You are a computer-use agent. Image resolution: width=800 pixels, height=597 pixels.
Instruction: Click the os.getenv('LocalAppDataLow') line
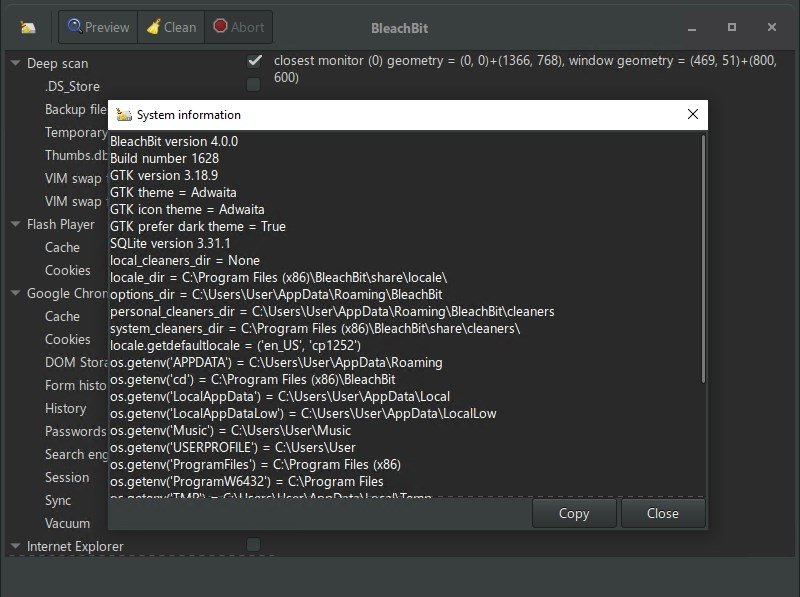click(x=304, y=413)
